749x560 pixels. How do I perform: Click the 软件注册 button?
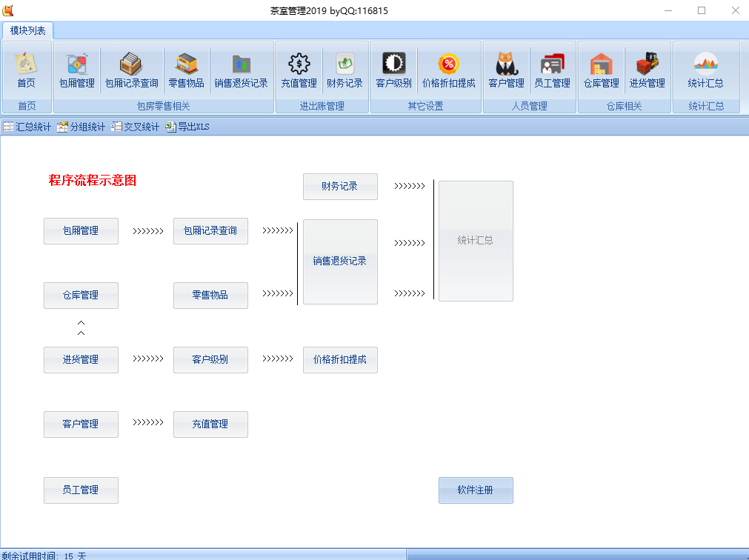pos(476,490)
